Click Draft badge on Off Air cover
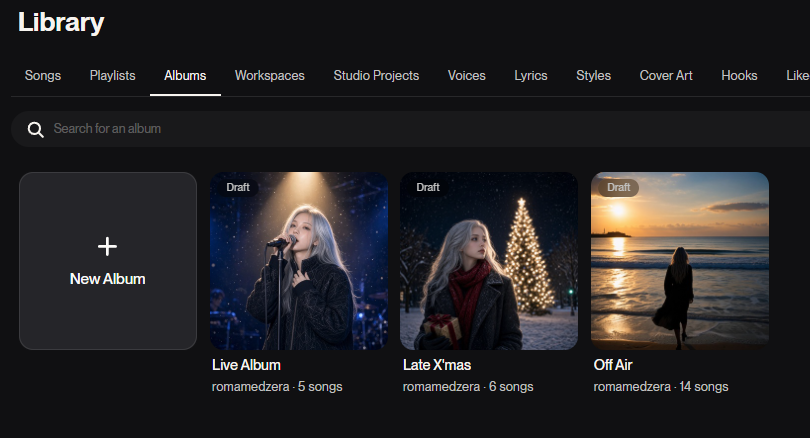Screen dimensions: 810x438 (618, 187)
